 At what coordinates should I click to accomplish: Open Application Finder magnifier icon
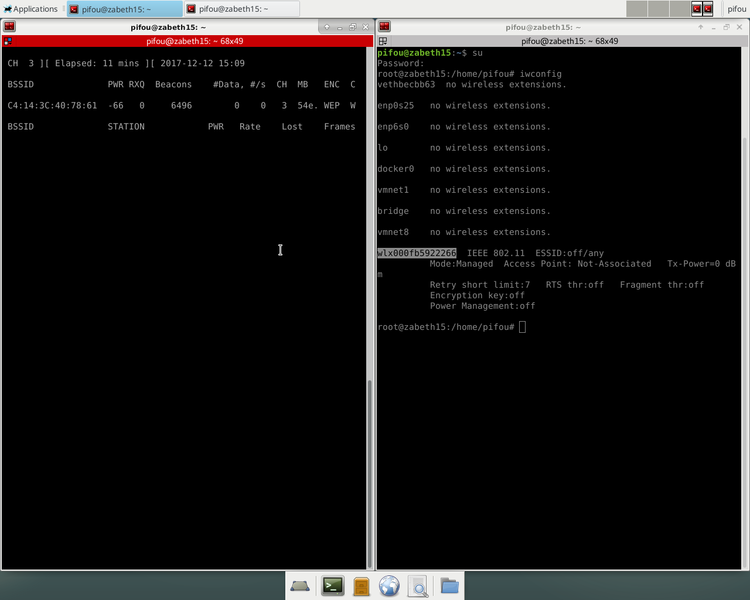[x=418, y=586]
